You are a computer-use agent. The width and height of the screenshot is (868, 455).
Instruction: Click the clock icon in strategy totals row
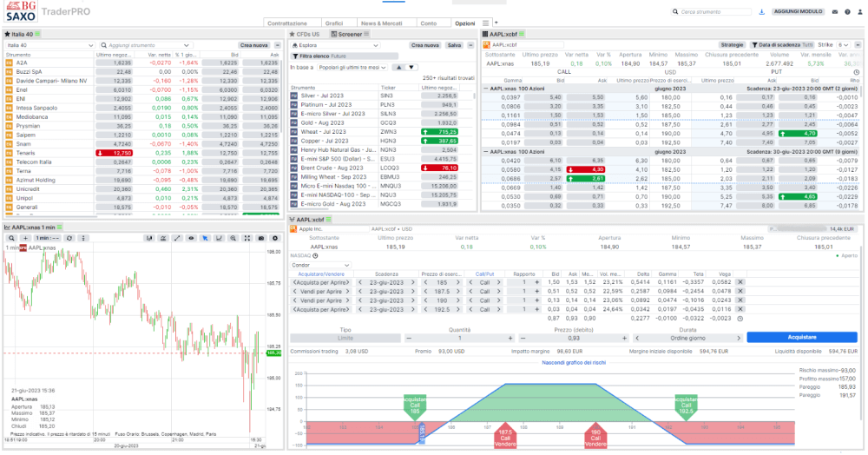[x=740, y=319]
